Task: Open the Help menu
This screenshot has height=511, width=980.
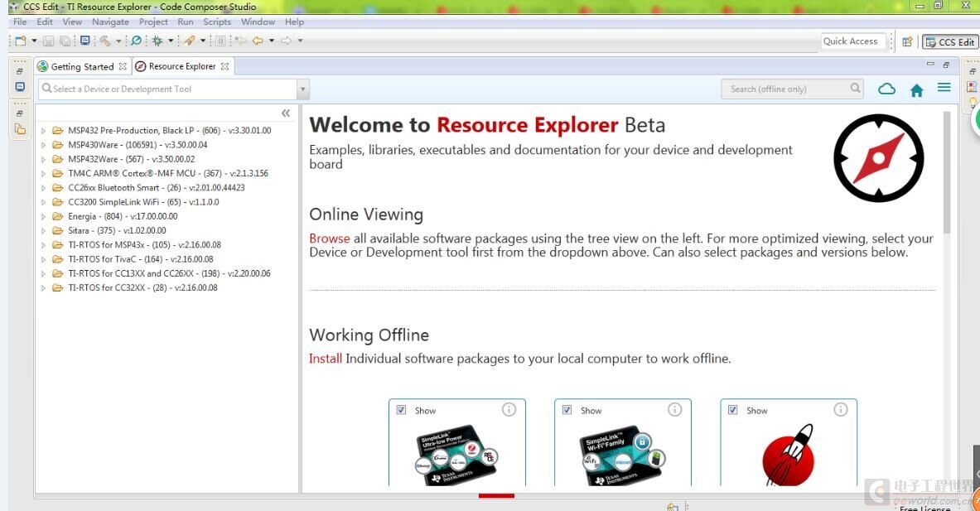Action: tap(294, 22)
